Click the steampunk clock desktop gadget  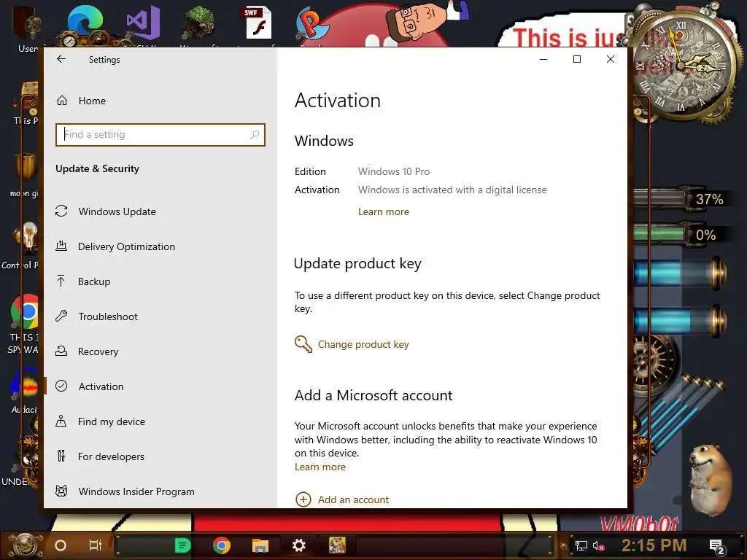682,66
